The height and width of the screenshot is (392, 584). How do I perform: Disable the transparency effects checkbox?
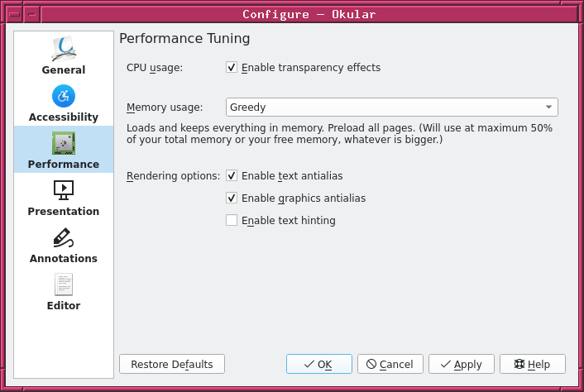(x=232, y=68)
